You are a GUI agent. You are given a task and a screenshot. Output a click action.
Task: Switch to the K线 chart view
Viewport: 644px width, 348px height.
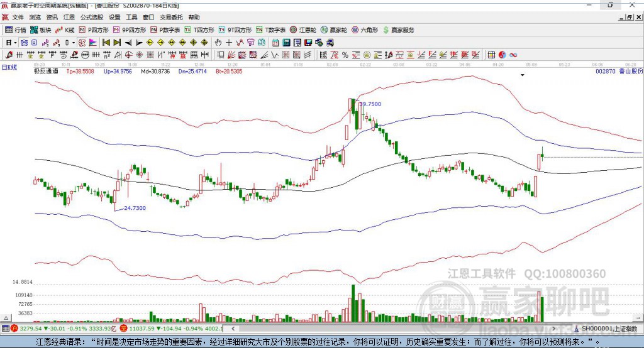click(x=65, y=30)
